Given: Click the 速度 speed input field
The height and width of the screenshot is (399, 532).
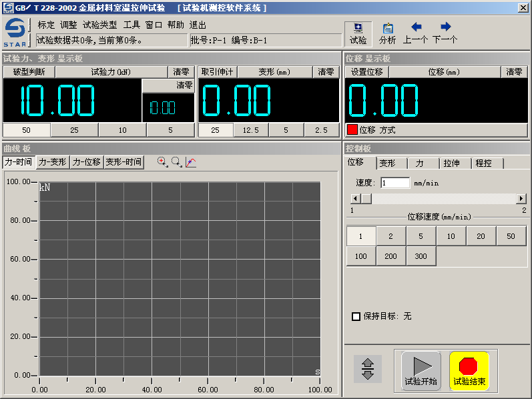Looking at the screenshot, I should (x=394, y=183).
